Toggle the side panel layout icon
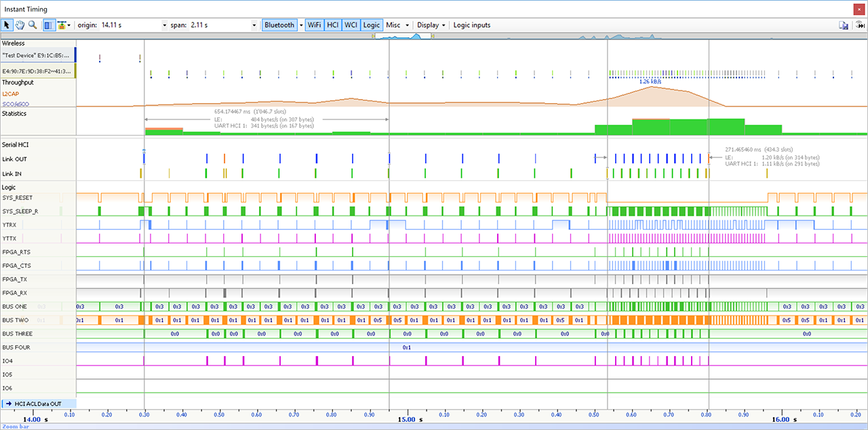The image size is (868, 430). click(x=48, y=25)
